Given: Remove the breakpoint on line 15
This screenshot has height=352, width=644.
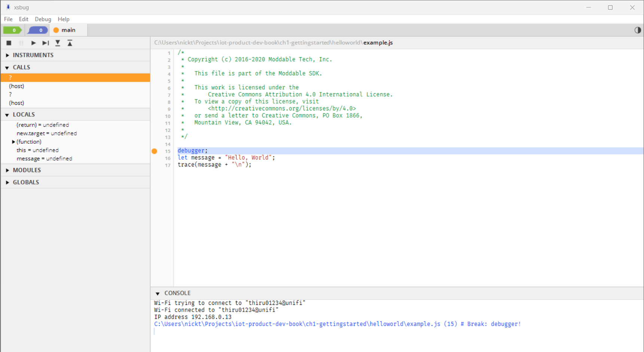Looking at the screenshot, I should 154,151.
